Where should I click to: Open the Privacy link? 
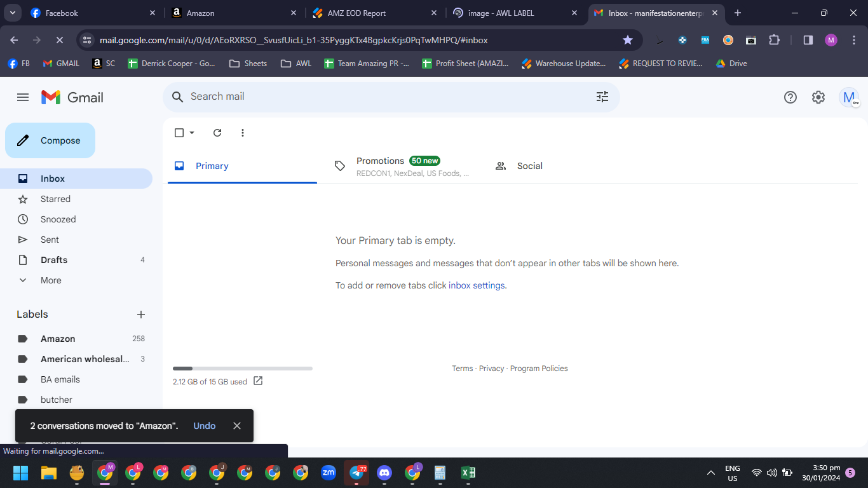(491, 369)
